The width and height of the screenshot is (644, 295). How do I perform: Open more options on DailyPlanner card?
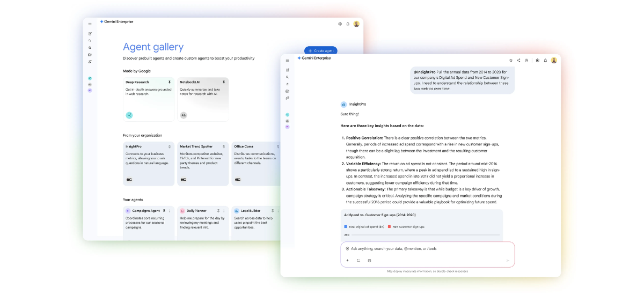pyautogui.click(x=224, y=211)
